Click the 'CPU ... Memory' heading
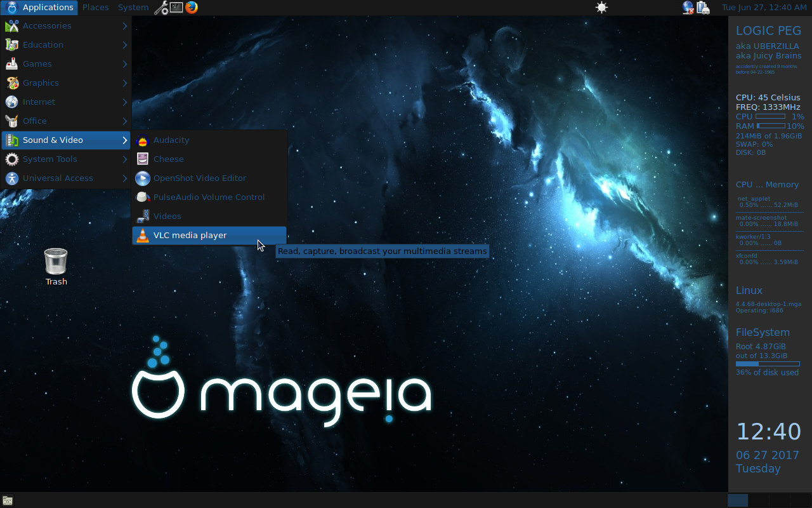This screenshot has height=508, width=812. [767, 185]
